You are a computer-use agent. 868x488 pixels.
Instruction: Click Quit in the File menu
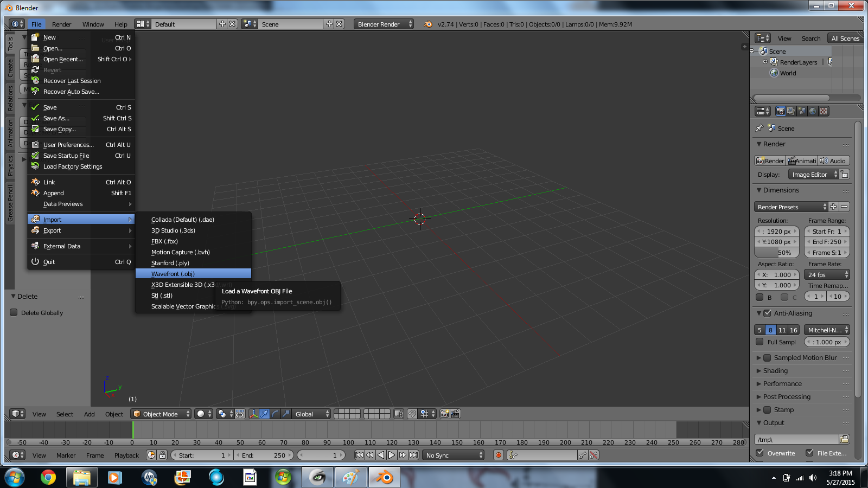tap(81, 262)
